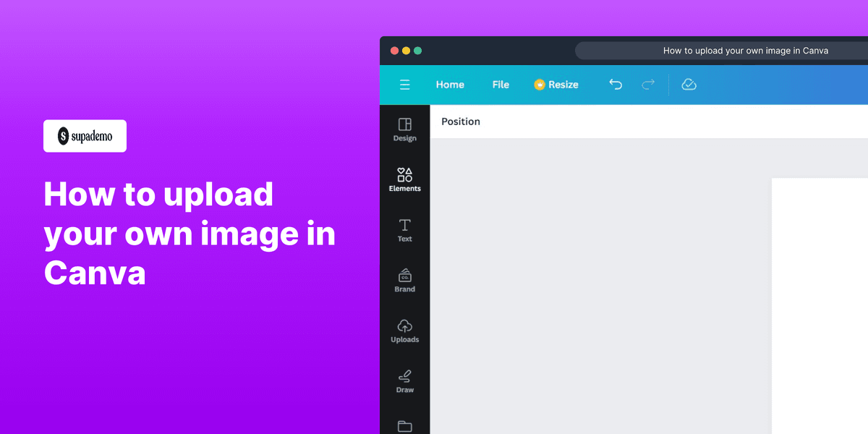Open the hamburger menu in the toolbar
This screenshot has width=868, height=434.
click(x=404, y=85)
